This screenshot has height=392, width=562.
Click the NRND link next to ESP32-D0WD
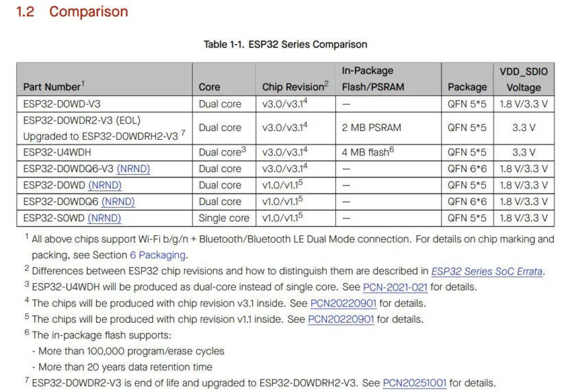104,185
